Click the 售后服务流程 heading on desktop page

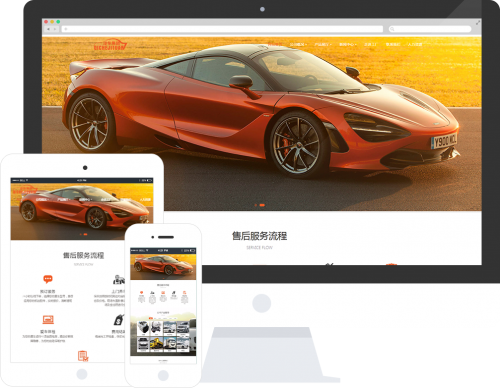coord(259,236)
